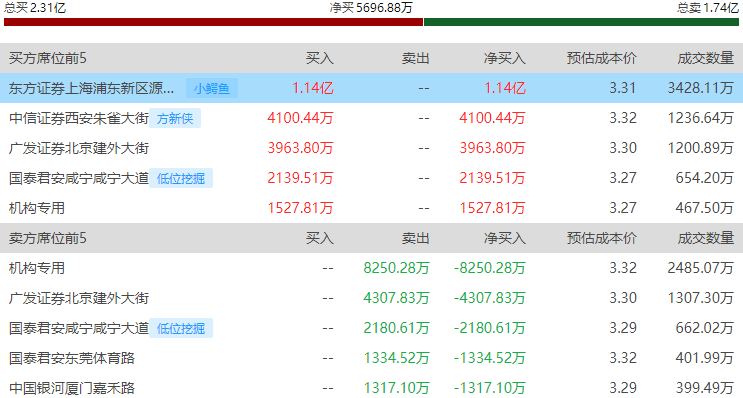The width and height of the screenshot is (743, 398).
Task: Click 低位挖掘 tag in buyer list
Action: [181, 178]
